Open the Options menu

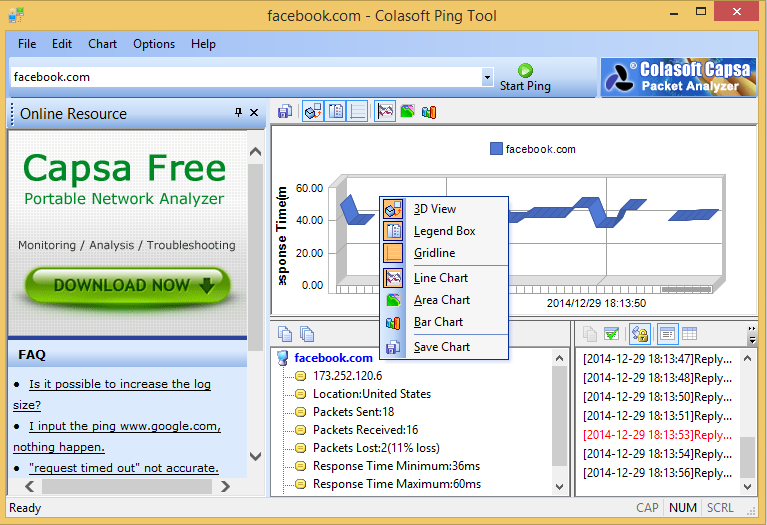point(154,44)
